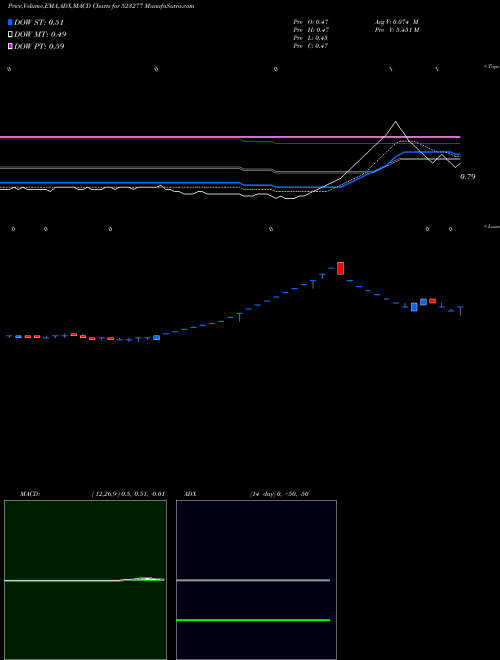This screenshot has height=660, width=500.
Task: Select the 'DOW MT: 0.49' legend label
Action: tap(40, 35)
